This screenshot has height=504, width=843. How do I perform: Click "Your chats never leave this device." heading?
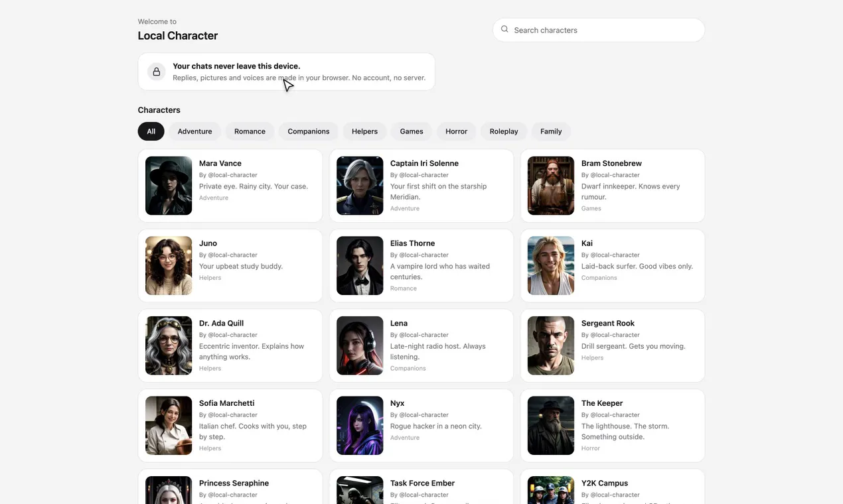(x=236, y=66)
